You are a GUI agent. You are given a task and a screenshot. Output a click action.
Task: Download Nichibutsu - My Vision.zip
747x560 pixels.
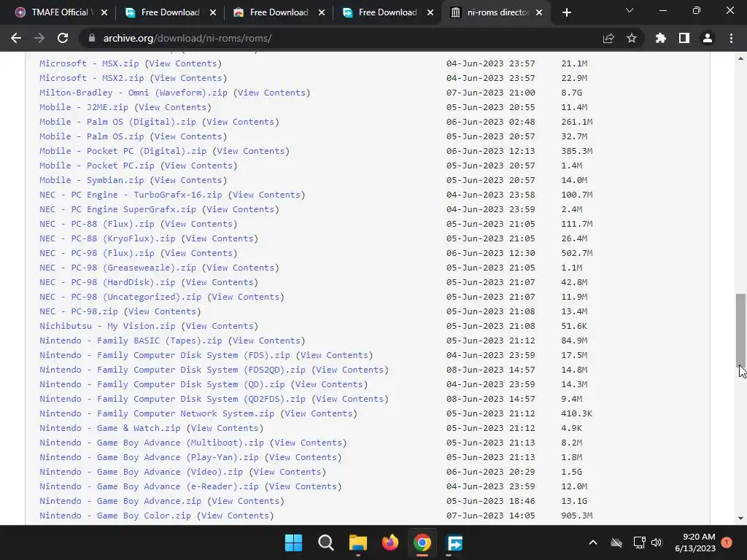107,326
